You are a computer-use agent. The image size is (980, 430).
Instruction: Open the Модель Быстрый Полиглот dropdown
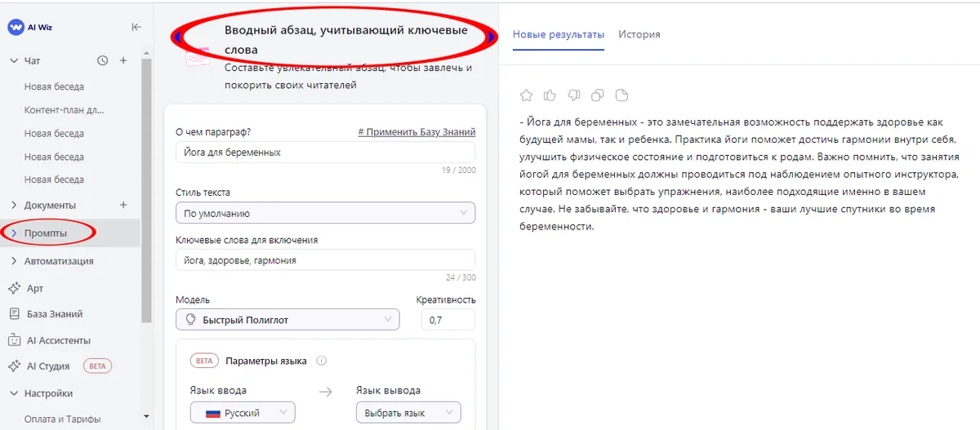click(287, 320)
